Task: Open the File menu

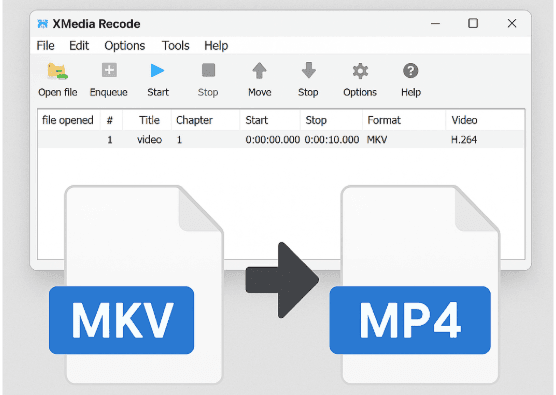Action: [x=45, y=46]
